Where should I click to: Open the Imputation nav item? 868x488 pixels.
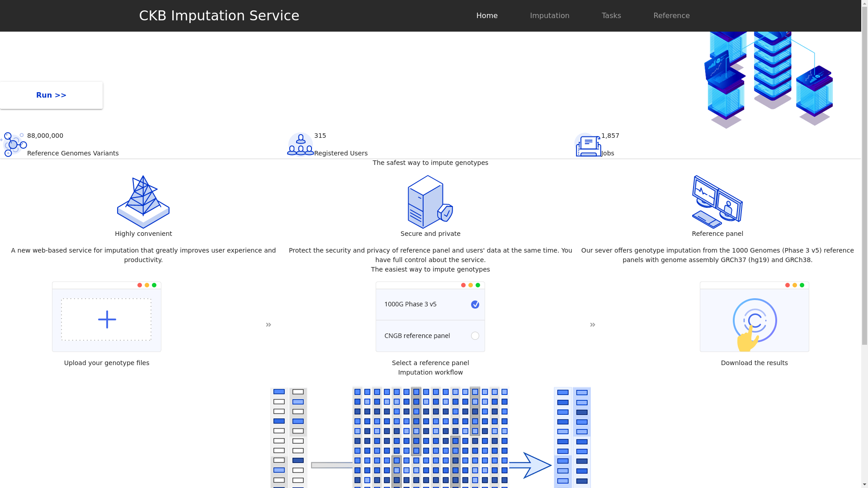point(549,16)
